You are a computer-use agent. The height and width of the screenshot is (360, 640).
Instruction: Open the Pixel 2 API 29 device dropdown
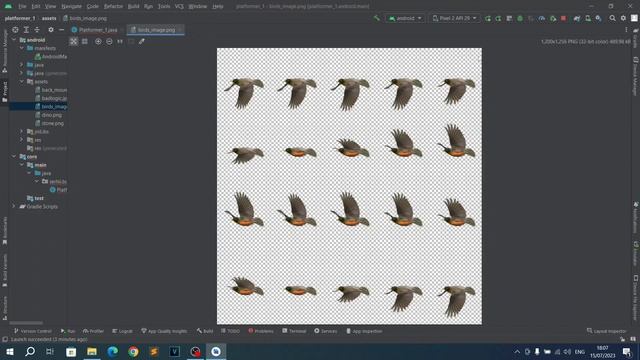[x=454, y=18]
